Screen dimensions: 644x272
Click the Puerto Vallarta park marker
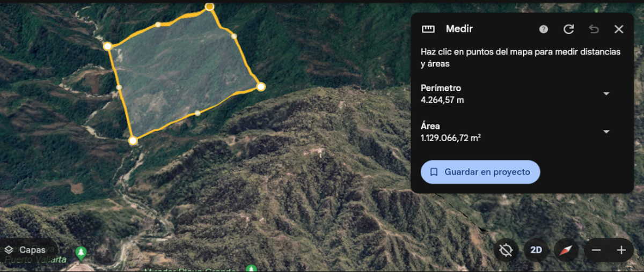81,253
